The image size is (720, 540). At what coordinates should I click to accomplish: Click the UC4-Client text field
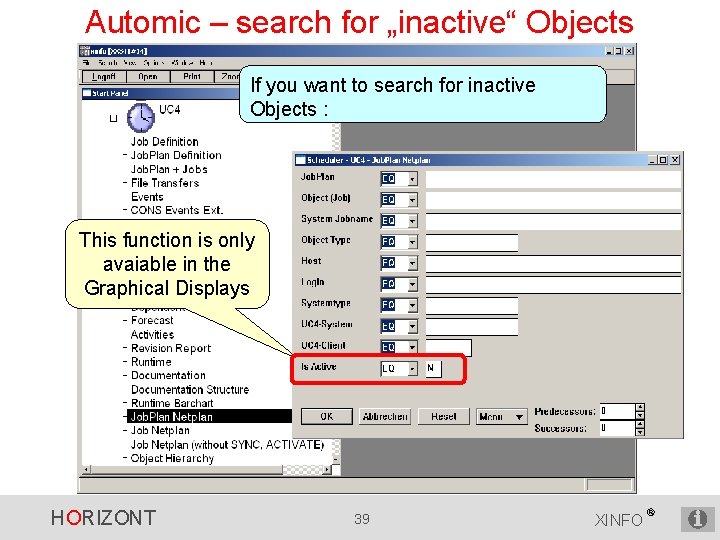(448, 348)
